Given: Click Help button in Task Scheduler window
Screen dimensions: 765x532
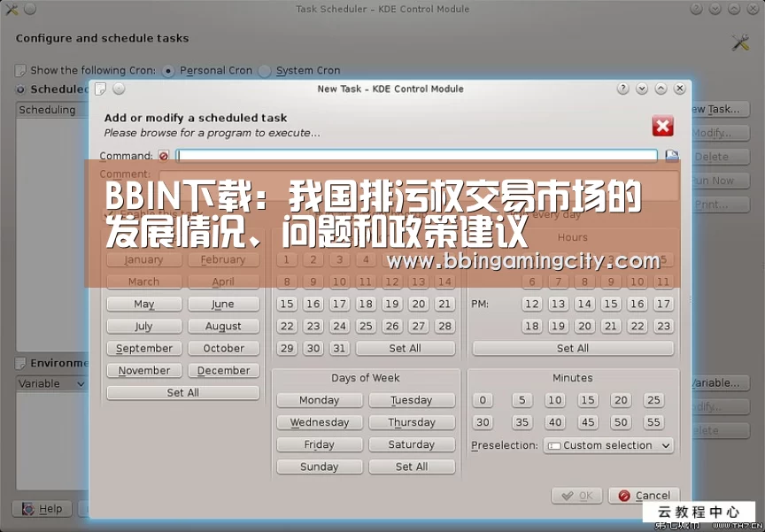Looking at the screenshot, I should 42,509.
